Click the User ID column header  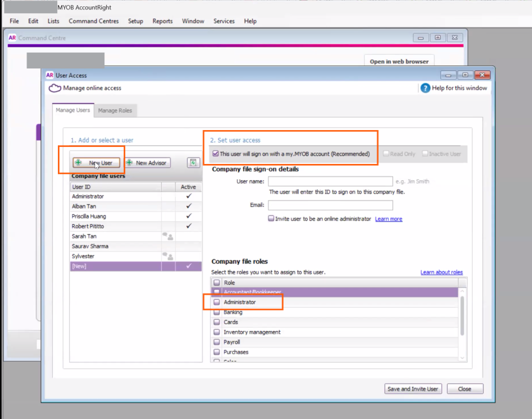[116, 187]
